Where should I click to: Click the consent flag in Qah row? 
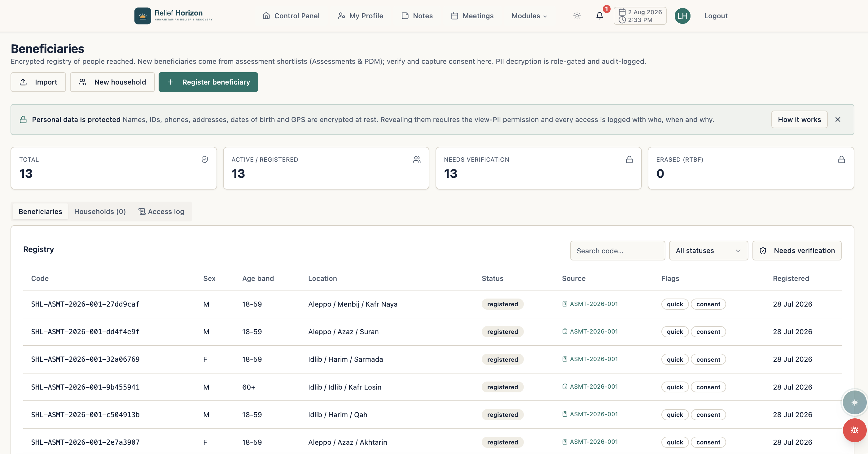(x=708, y=415)
